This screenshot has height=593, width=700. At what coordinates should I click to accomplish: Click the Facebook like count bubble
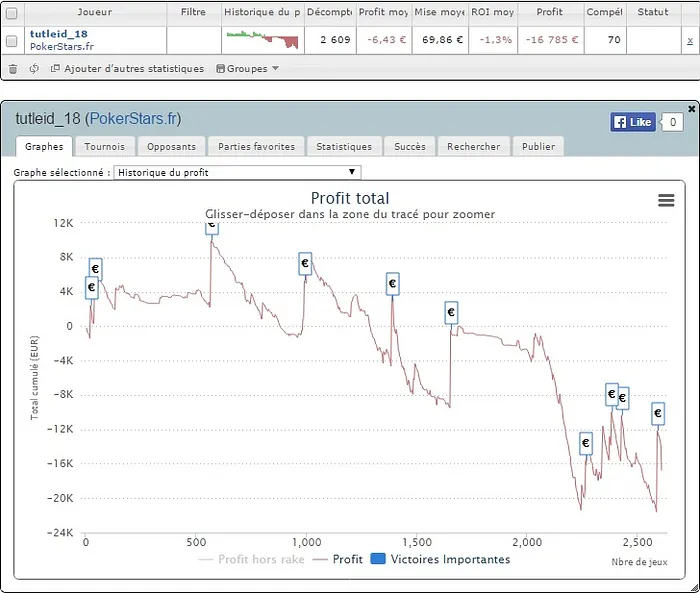(x=672, y=122)
